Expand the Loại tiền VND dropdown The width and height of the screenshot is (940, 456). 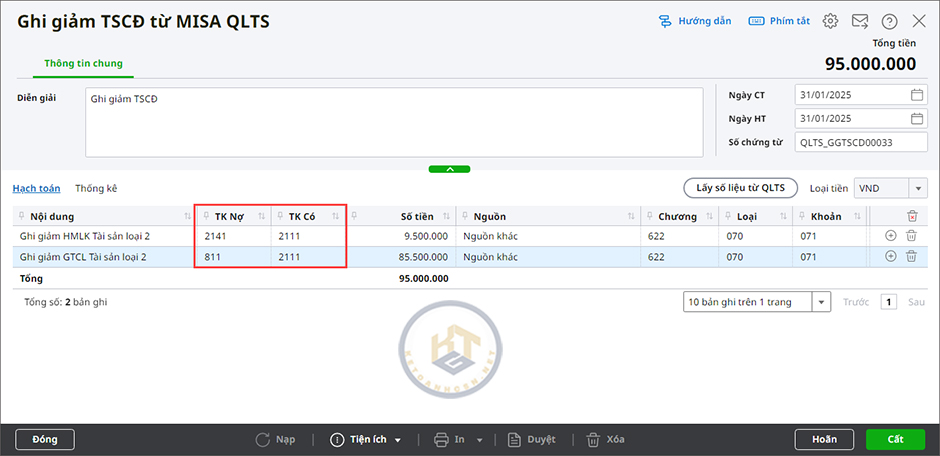pos(917,188)
